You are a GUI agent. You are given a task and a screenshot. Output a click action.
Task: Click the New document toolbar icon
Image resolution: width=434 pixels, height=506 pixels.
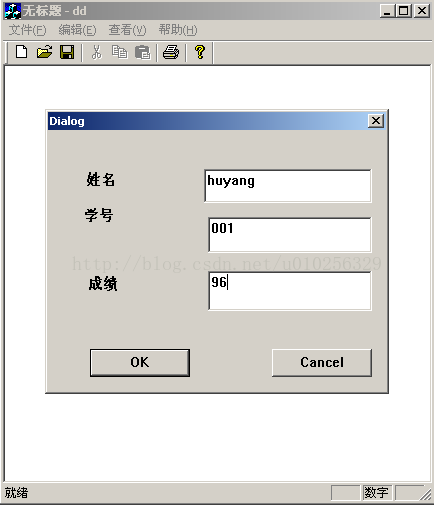point(22,52)
